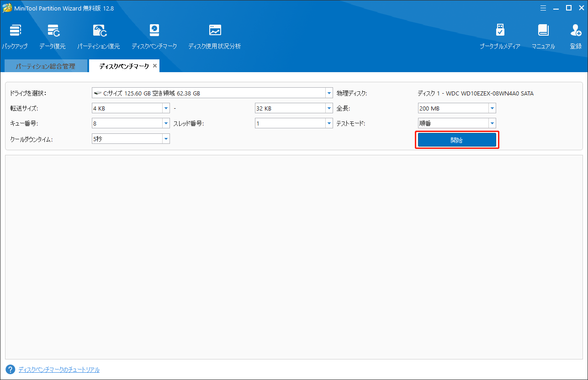Open the クールダウンタイム 5秒 dropdown
Image resolution: width=588 pixels, height=380 pixels.
[x=166, y=139]
